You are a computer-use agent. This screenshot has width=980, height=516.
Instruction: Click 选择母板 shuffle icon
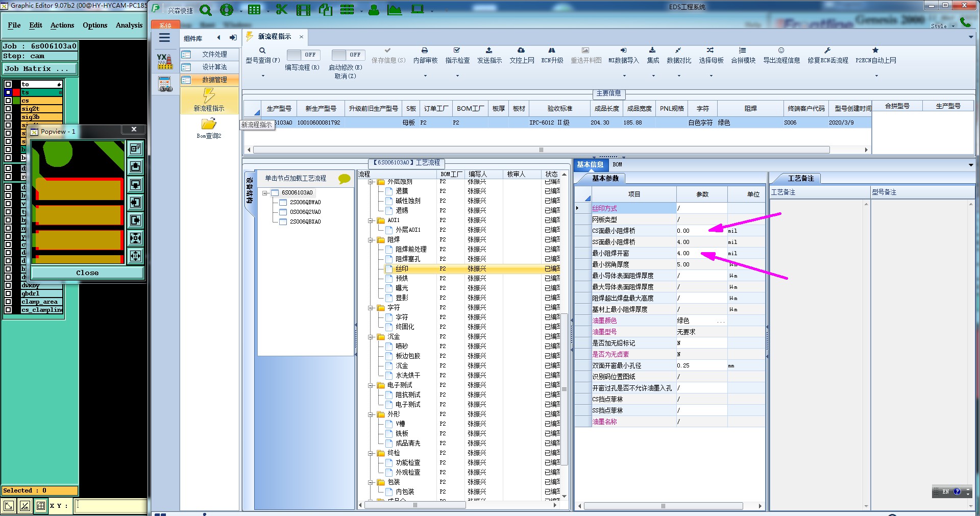pos(710,51)
